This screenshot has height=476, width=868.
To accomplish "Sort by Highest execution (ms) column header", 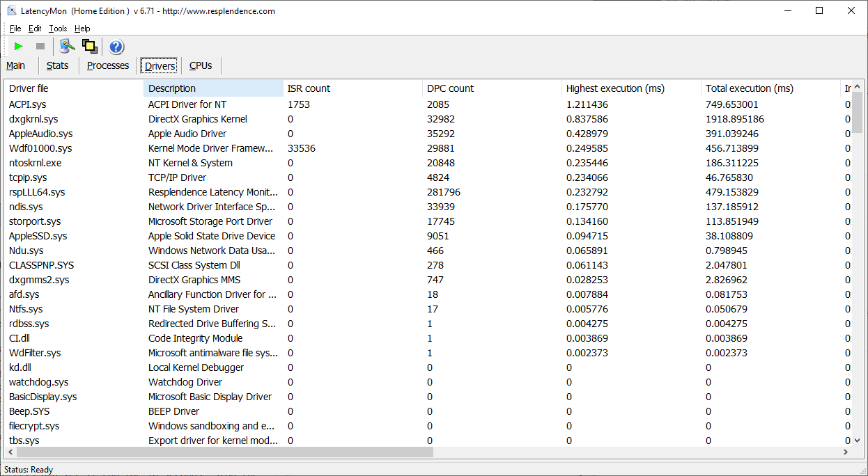I will pyautogui.click(x=615, y=88).
